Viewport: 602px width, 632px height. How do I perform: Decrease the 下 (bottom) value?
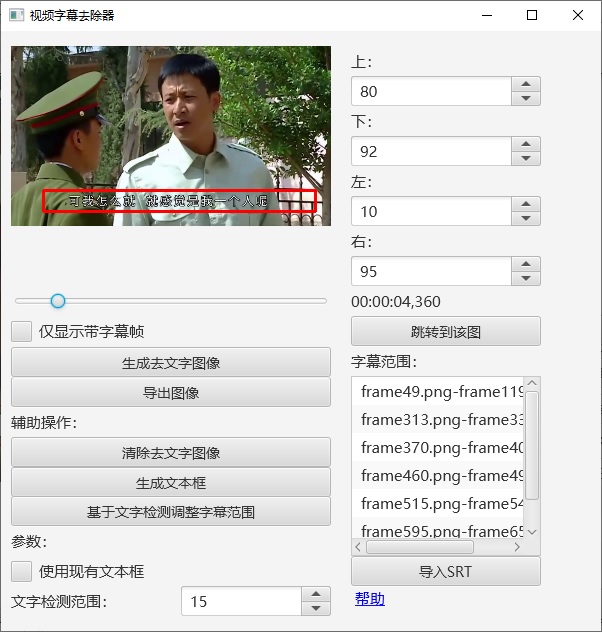pos(526,158)
